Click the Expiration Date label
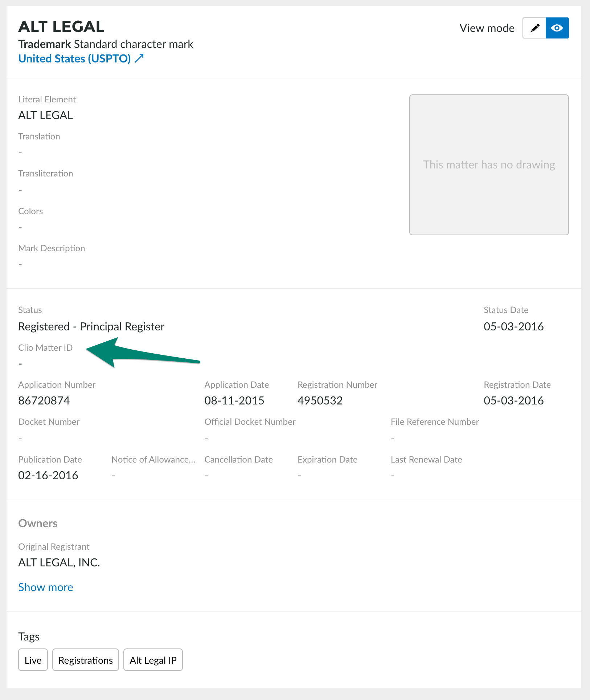Viewport: 590px width, 700px height. click(328, 459)
